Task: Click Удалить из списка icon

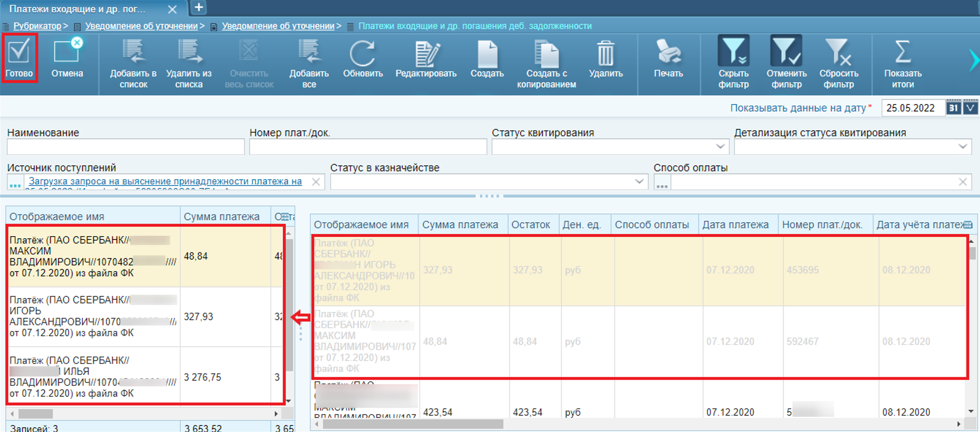Action: [188, 52]
